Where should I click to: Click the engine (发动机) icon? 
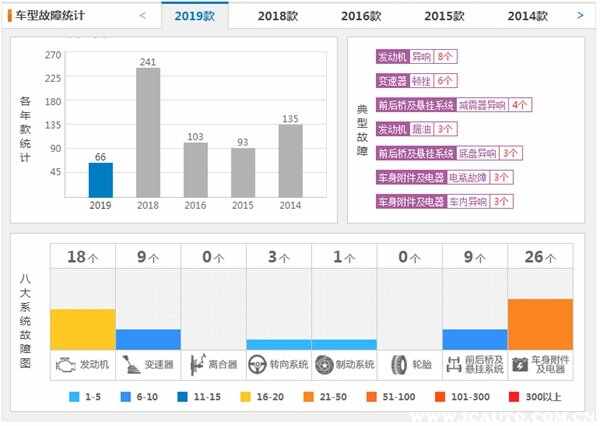[x=65, y=365]
